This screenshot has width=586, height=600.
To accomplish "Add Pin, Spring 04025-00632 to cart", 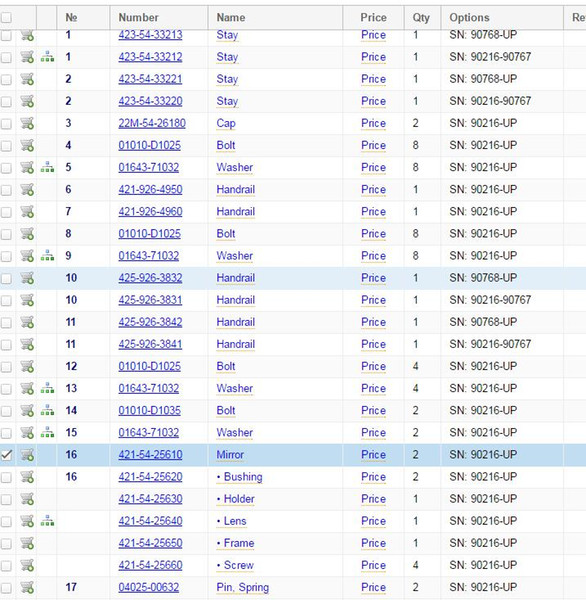I will pyautogui.click(x=27, y=587).
